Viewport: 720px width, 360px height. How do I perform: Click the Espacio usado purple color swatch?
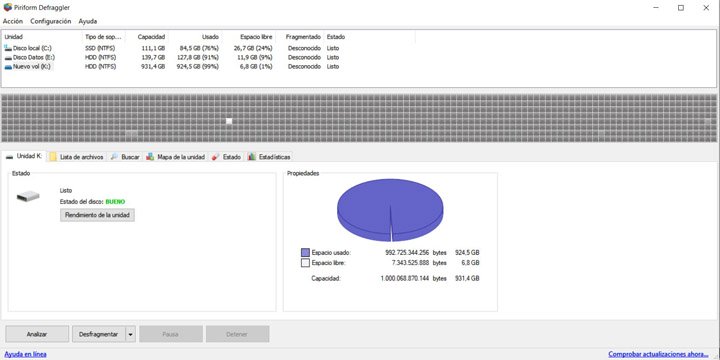[x=305, y=253]
